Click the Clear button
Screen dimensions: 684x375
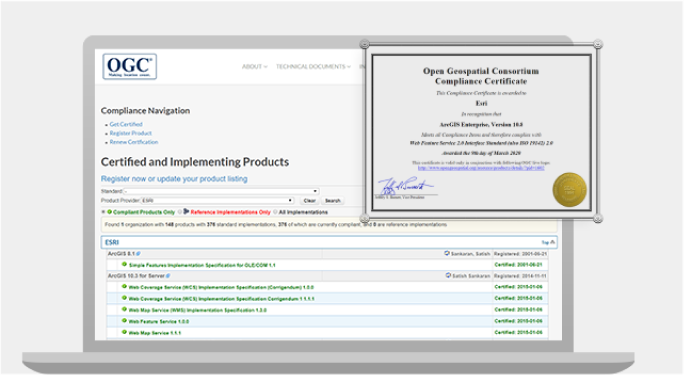(x=310, y=201)
